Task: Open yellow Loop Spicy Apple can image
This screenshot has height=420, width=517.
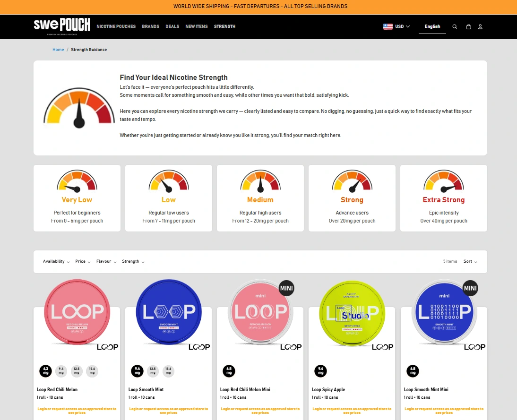Action: point(352,313)
